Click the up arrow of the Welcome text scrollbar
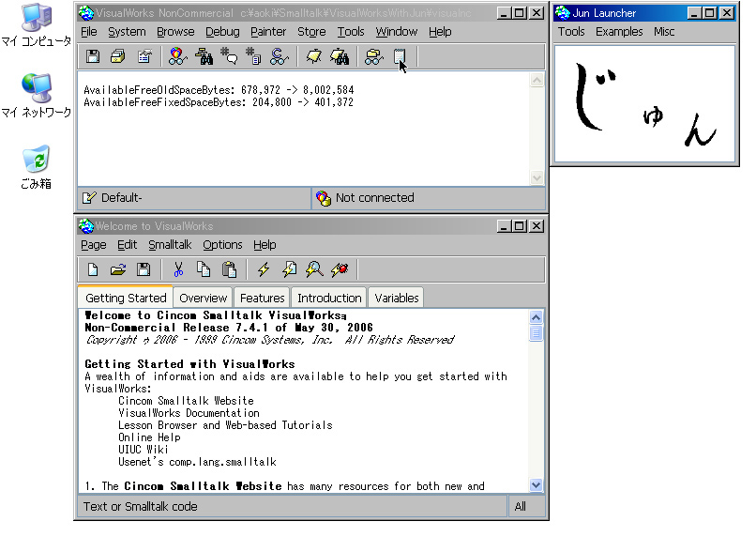 [x=536, y=317]
